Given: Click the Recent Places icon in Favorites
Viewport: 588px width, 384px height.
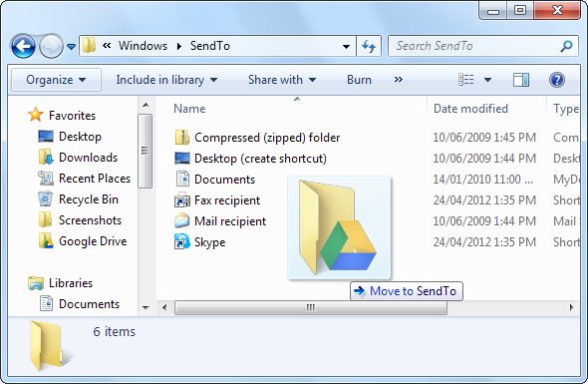Looking at the screenshot, I should point(46,178).
